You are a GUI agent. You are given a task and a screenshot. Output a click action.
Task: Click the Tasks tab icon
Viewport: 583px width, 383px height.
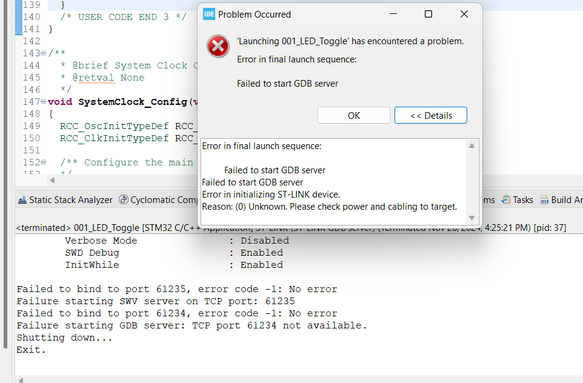click(x=506, y=200)
